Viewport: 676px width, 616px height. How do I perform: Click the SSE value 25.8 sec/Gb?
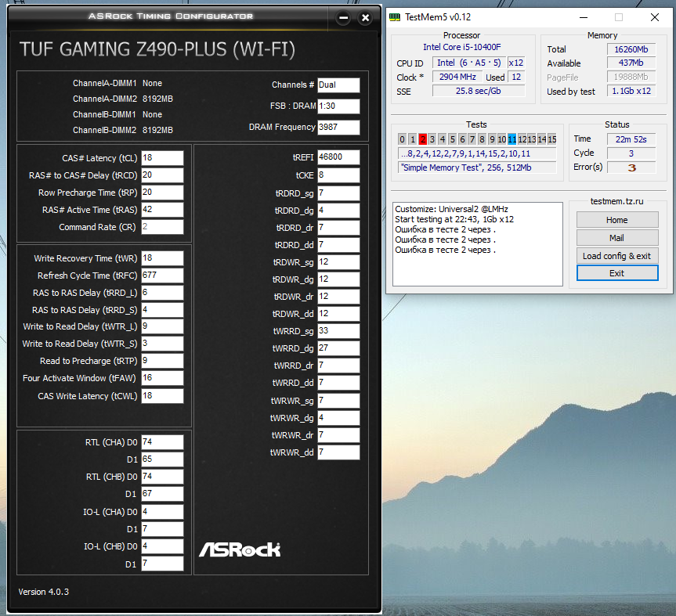[x=479, y=91]
